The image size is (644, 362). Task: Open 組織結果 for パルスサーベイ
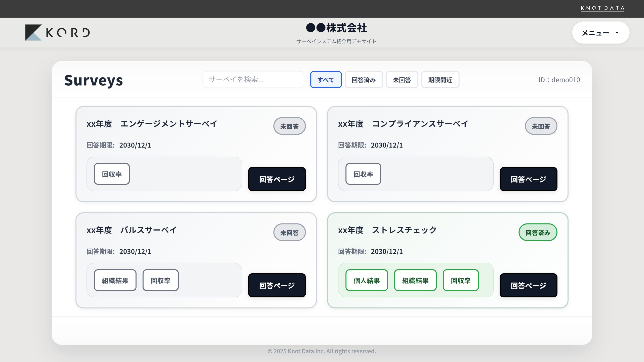click(x=115, y=280)
